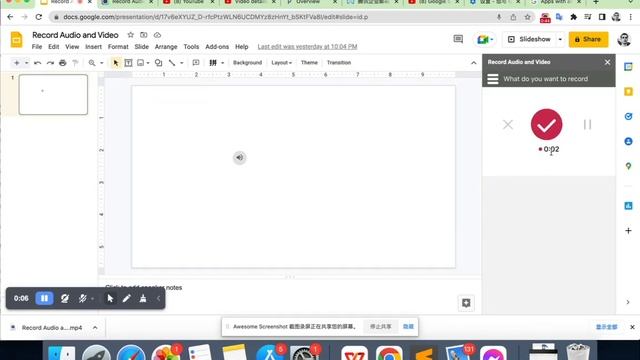The height and width of the screenshot is (360, 640).
Task: Hide the side panel with chevron
Action: [x=628, y=302]
